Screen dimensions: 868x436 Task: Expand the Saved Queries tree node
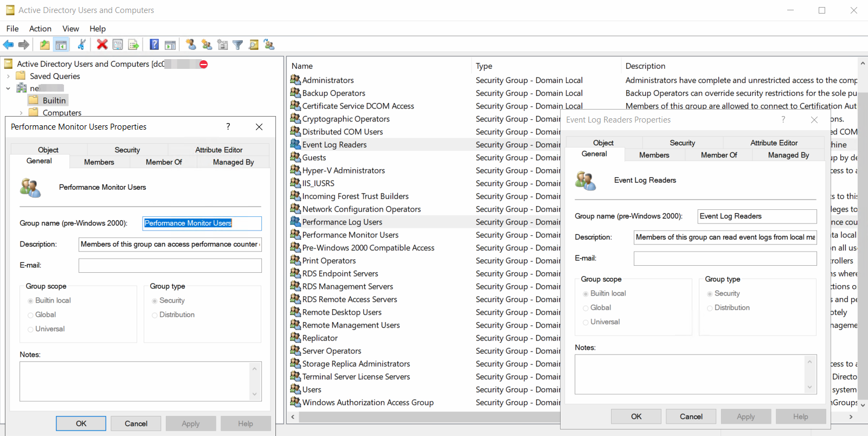coord(8,76)
